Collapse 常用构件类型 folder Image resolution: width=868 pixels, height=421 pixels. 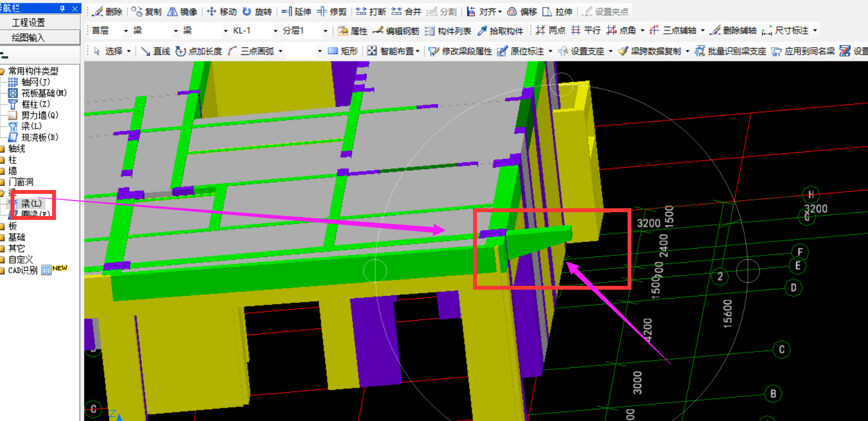[3, 71]
